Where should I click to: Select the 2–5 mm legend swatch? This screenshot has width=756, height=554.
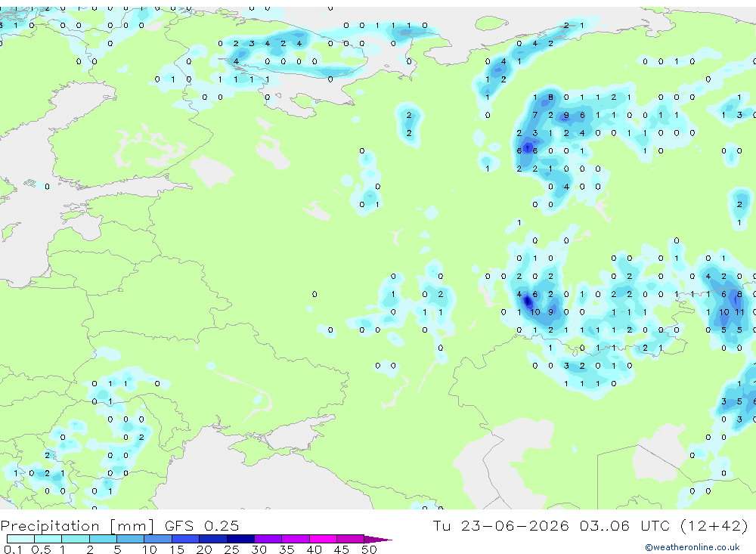tap(103, 539)
